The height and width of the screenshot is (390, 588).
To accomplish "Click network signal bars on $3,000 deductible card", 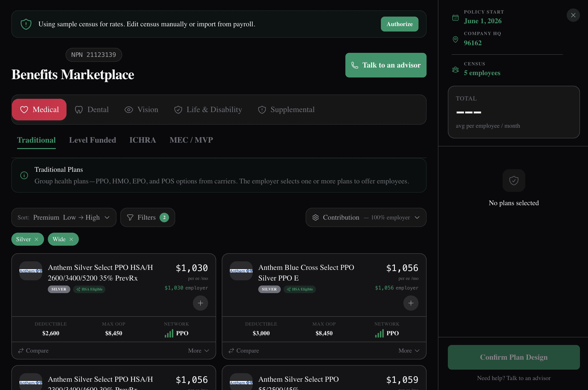I will pos(379,333).
